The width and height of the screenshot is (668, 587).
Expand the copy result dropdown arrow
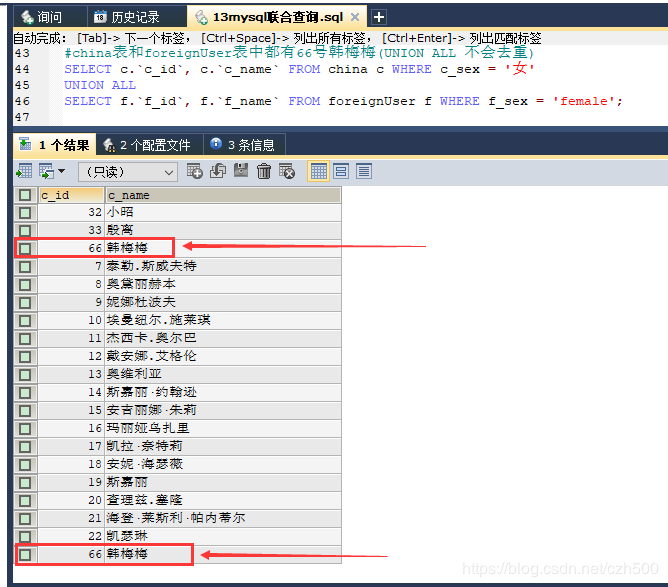61,171
